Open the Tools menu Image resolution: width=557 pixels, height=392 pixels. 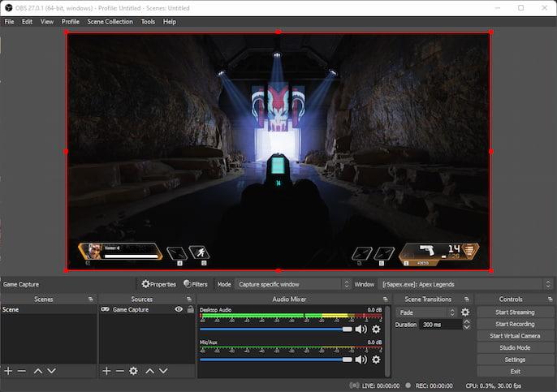click(x=148, y=22)
